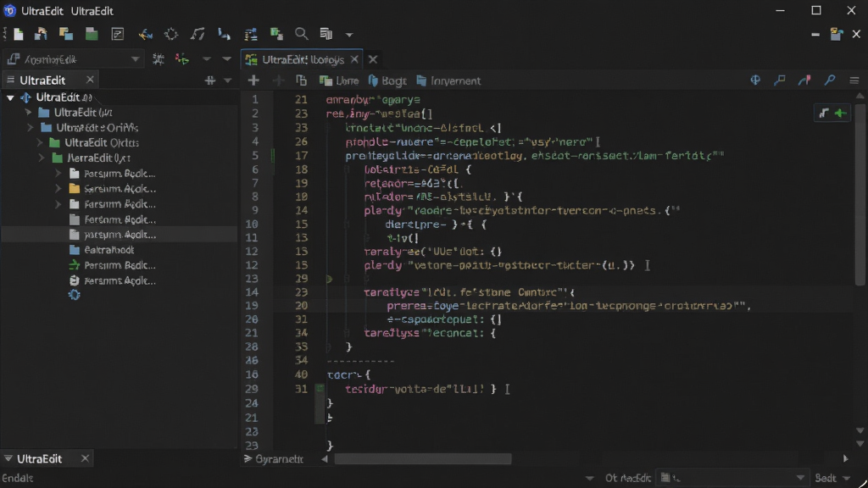Click the blue gear icon below the tree
Image resolution: width=868 pixels, height=488 pixels.
(75, 295)
